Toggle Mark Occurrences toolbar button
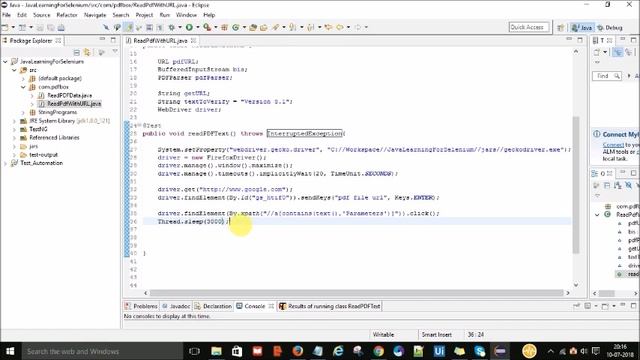Image resolution: width=640 pixels, height=360 pixels. (x=129, y=27)
